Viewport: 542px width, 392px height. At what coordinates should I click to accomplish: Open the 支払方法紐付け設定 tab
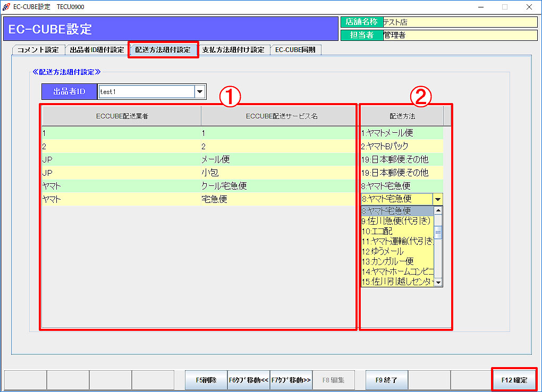click(x=233, y=50)
